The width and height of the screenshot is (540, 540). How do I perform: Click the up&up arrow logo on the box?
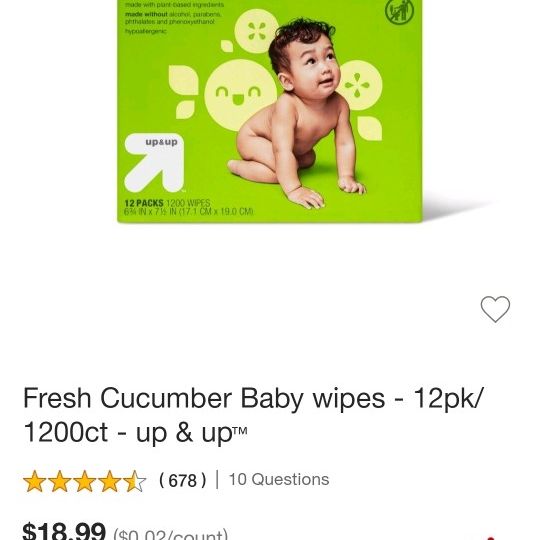tap(154, 163)
